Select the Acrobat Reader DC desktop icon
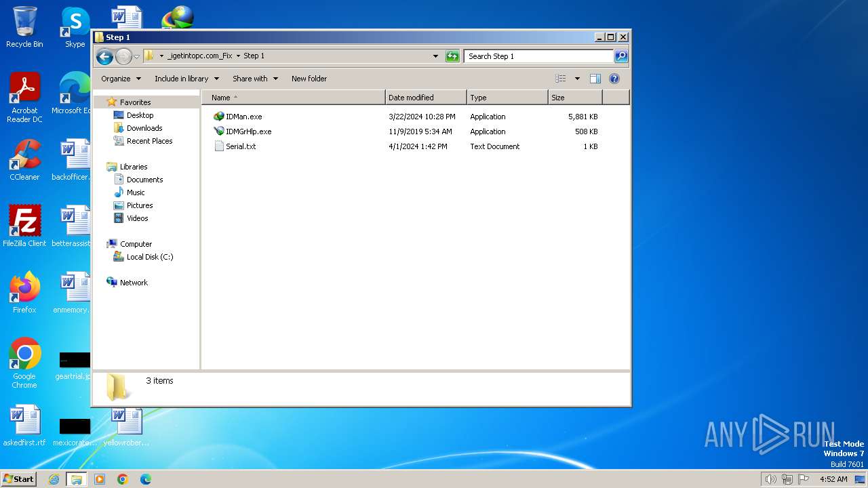Viewport: 868px width, 488px height. pos(24,98)
